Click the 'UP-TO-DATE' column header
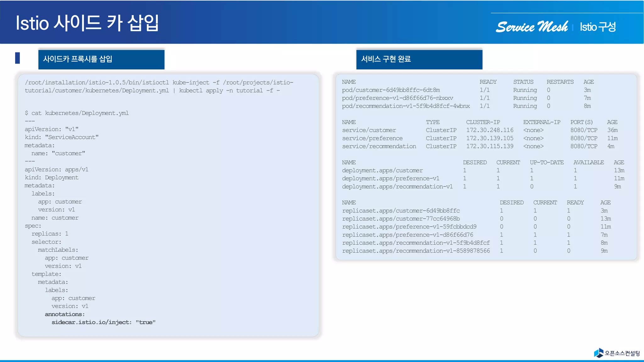The width and height of the screenshot is (644, 362). (x=547, y=162)
